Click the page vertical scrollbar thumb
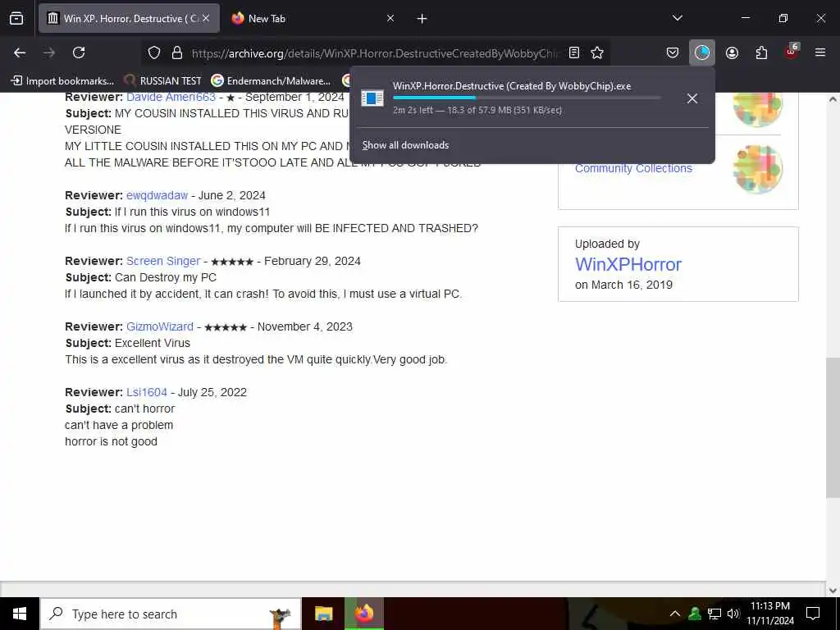The width and height of the screenshot is (840, 630). 833,428
